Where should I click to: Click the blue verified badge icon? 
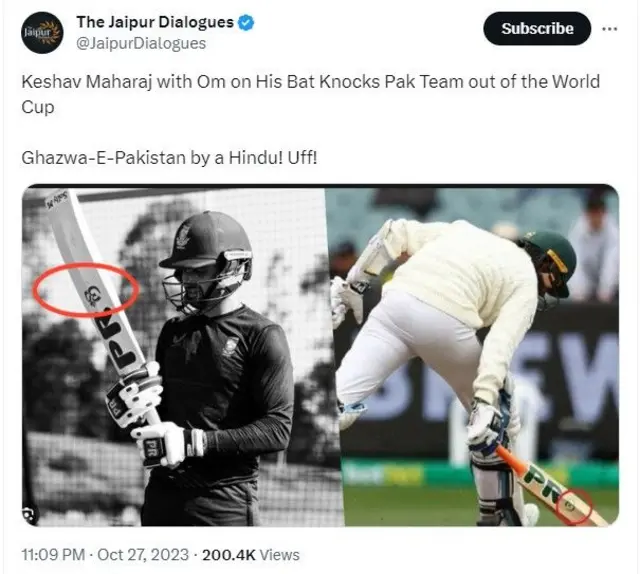[246, 22]
